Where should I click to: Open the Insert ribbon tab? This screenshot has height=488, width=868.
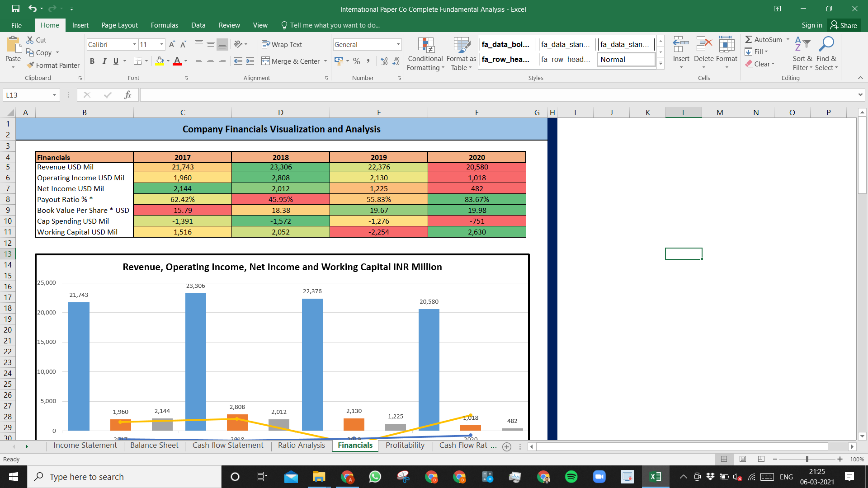click(80, 25)
